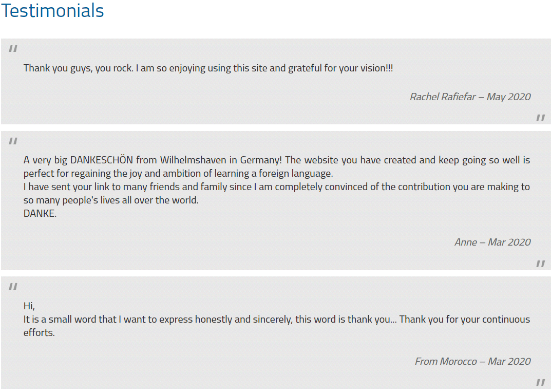The height and width of the screenshot is (392, 551).
Task: Click 'perfect for regaining the joy' line
Action: (178, 173)
